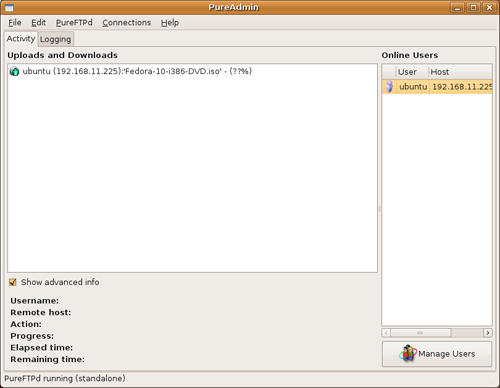Uncheck the Show advanced info checkbox

(13, 282)
